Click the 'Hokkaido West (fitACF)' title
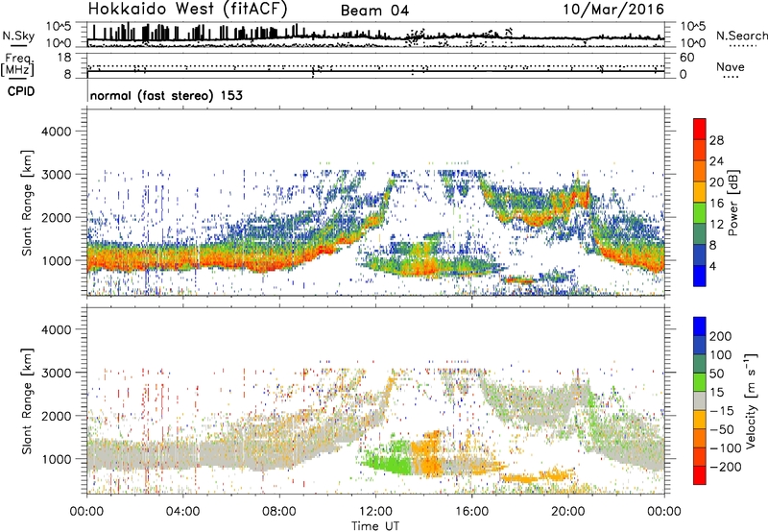This screenshot has height=532, width=768. coord(187,9)
